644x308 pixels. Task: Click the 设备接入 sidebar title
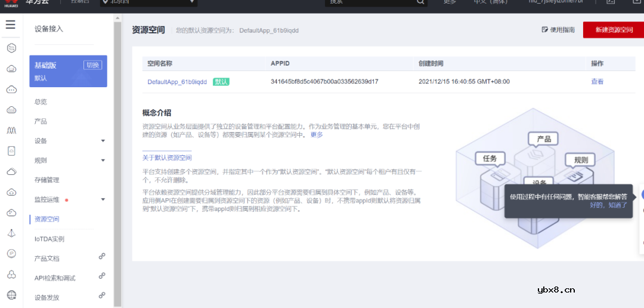pos(49,29)
